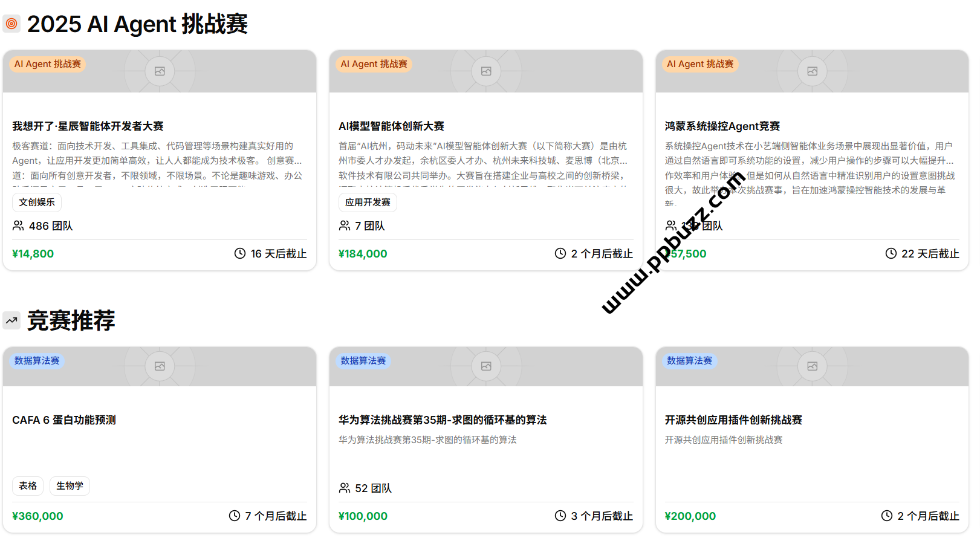Click the clock icon next to 22 天后截止

pos(891,253)
